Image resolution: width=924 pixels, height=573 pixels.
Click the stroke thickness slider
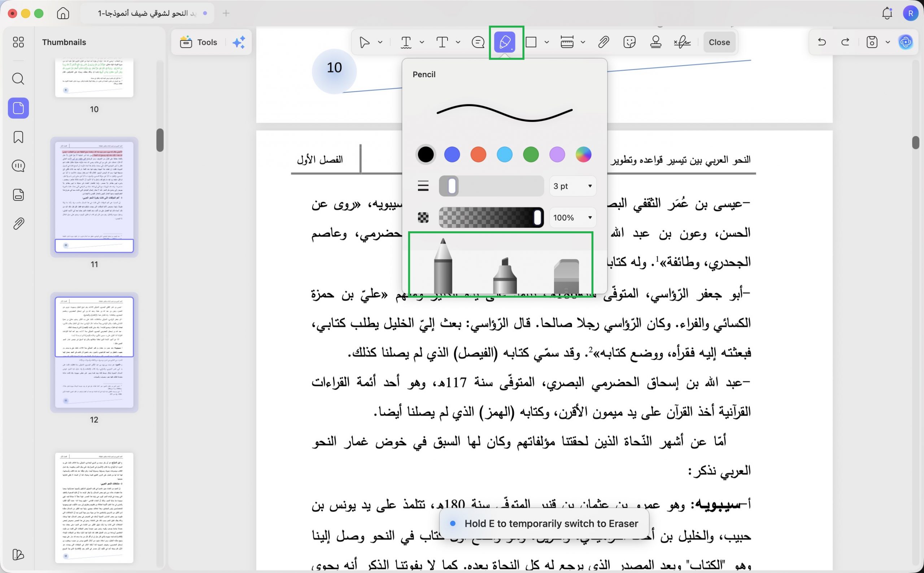pyautogui.click(x=491, y=186)
